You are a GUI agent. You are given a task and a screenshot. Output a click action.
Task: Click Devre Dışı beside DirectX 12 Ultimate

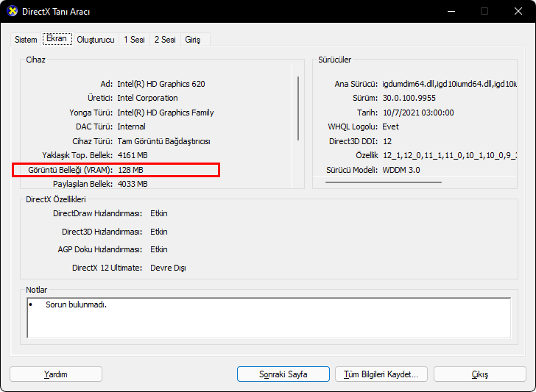click(168, 268)
